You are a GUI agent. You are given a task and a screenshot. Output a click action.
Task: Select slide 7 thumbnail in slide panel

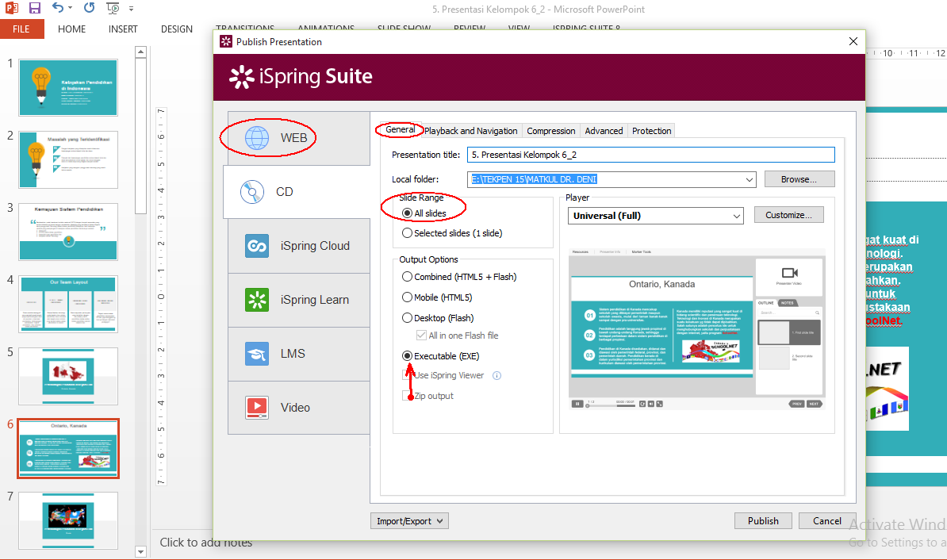[x=68, y=520]
